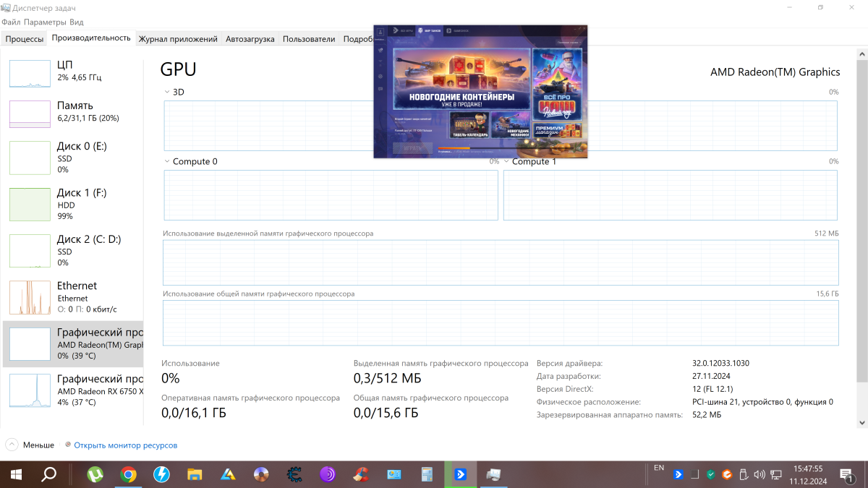Click driver version value 32.0.12033.1030
The height and width of the screenshot is (488, 868).
tap(720, 363)
